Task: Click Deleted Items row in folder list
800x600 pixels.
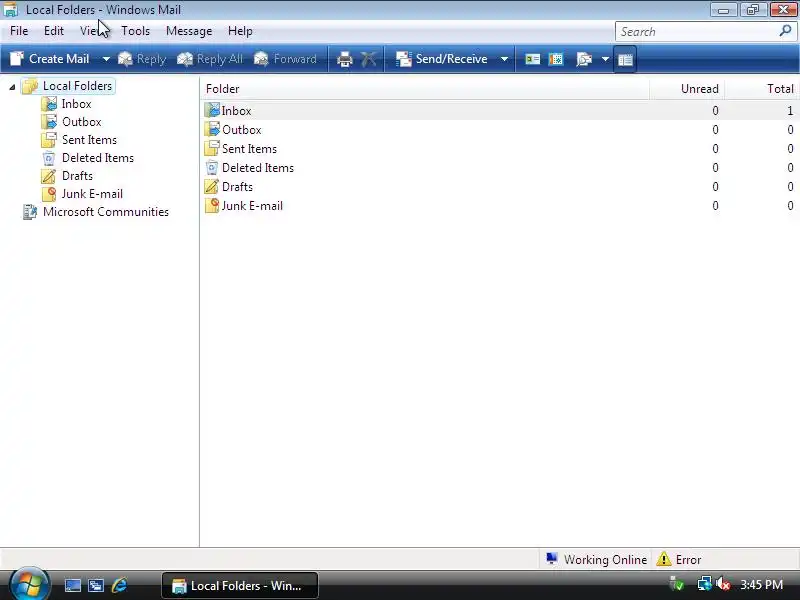Action: pos(499,168)
